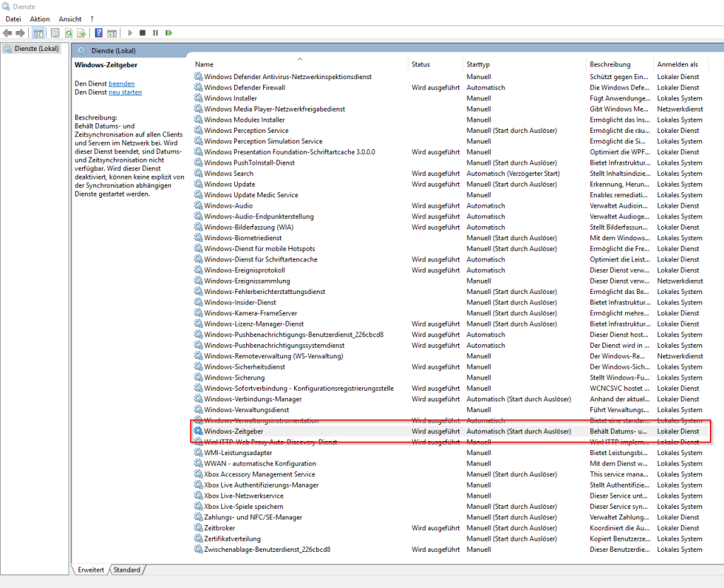Click the blue Help toolbar icon
Screen dimensions: 724x588
[x=99, y=33]
